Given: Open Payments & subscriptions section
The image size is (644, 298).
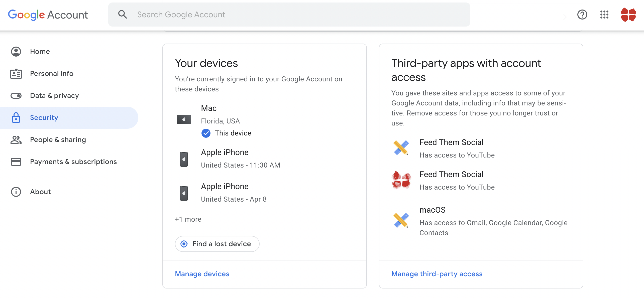Looking at the screenshot, I should (x=69, y=162).
